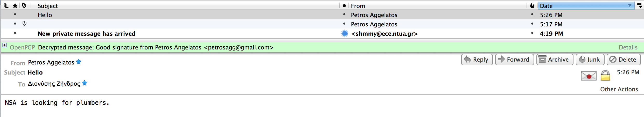Open the column picker icon
The image size is (644, 117).
pyautogui.click(x=639, y=5)
